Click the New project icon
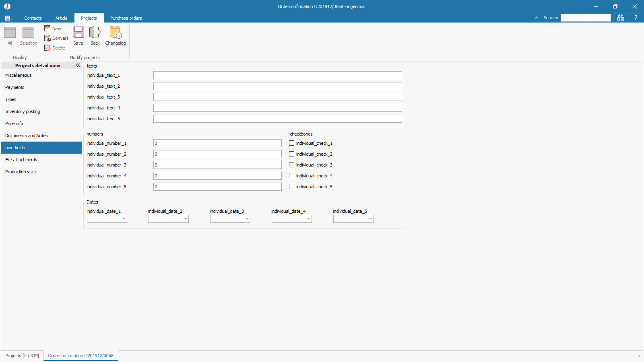 47,29
